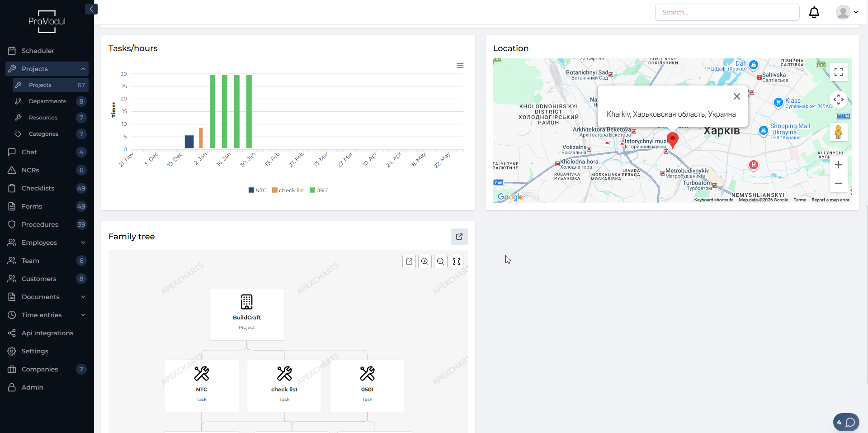Open the Family tree external link icon
868x433 pixels.
point(459,237)
